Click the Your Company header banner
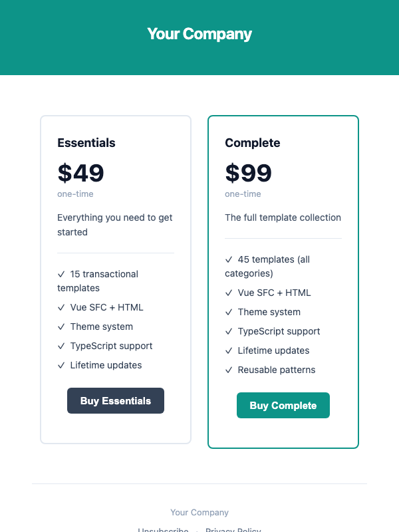 [x=199, y=33]
